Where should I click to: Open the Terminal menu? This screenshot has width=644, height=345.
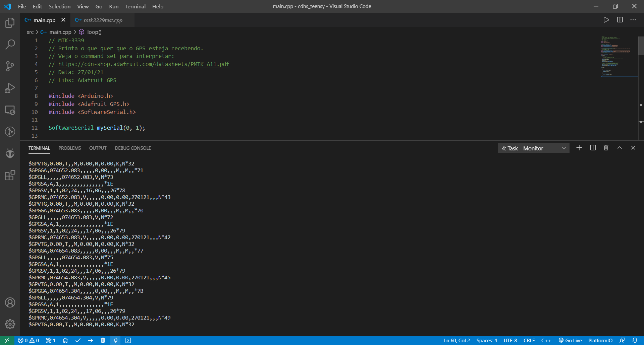tap(135, 6)
